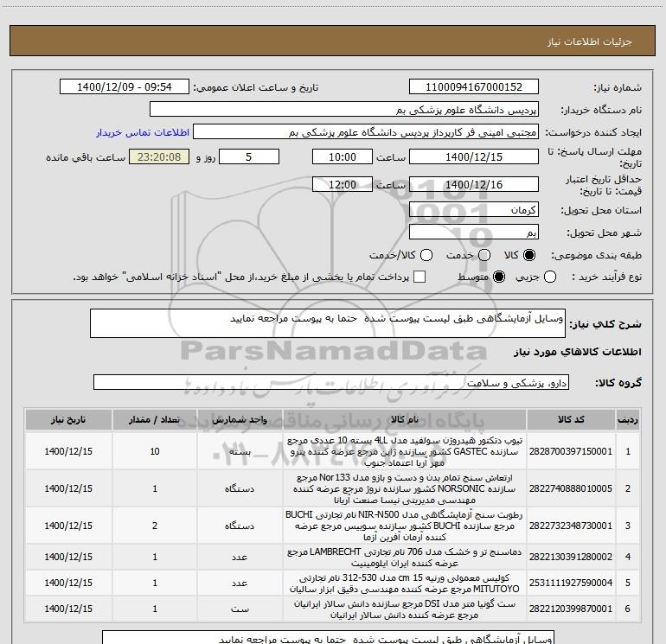Click item code 2822120399870001
Image resolution: width=666 pixels, height=644 pixels.
(x=571, y=609)
